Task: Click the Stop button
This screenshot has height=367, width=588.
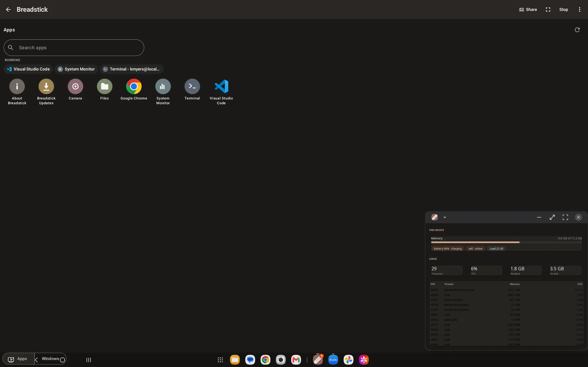Action: point(564,10)
